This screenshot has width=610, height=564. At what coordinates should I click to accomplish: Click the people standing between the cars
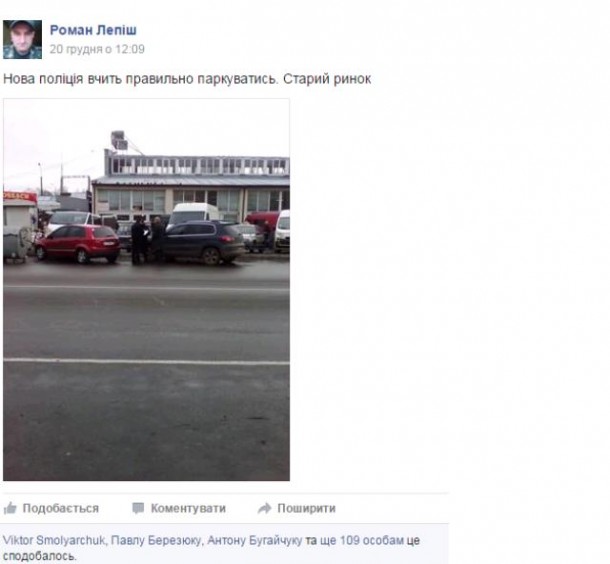point(148,240)
